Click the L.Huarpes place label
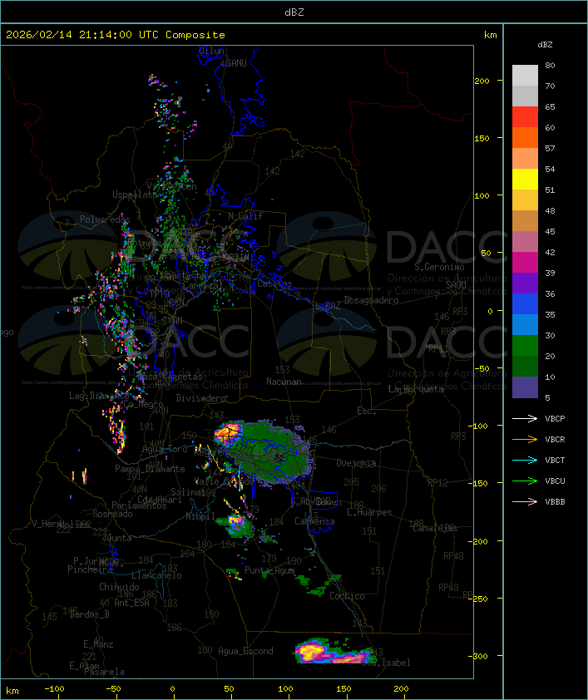588x700 pixels. tap(369, 512)
